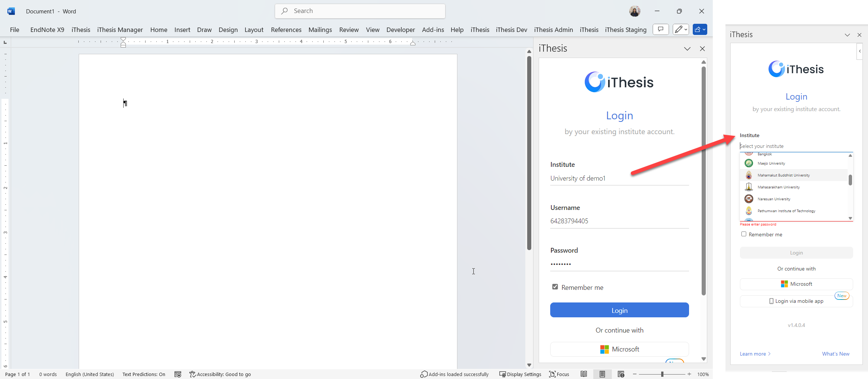Click Page 1 of 1 in status bar

coord(17,374)
